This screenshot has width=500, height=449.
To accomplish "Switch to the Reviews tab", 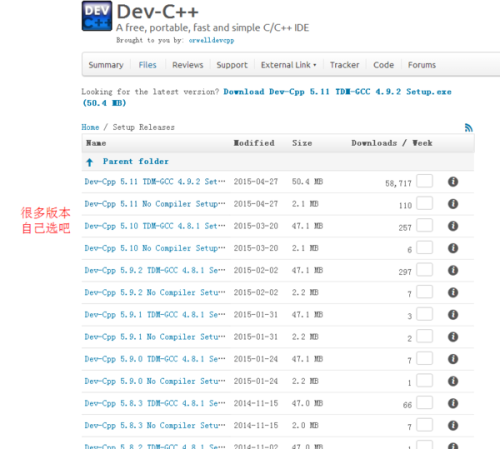I will click(x=188, y=65).
